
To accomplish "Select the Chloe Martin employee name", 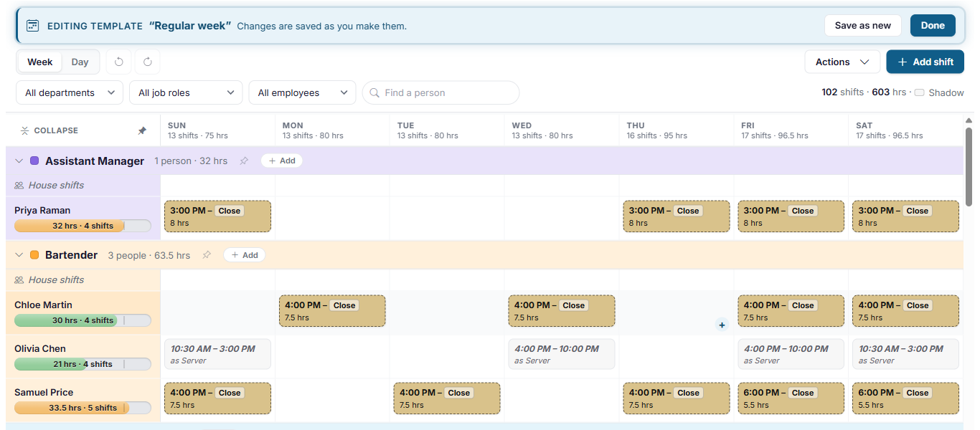I will [x=43, y=305].
